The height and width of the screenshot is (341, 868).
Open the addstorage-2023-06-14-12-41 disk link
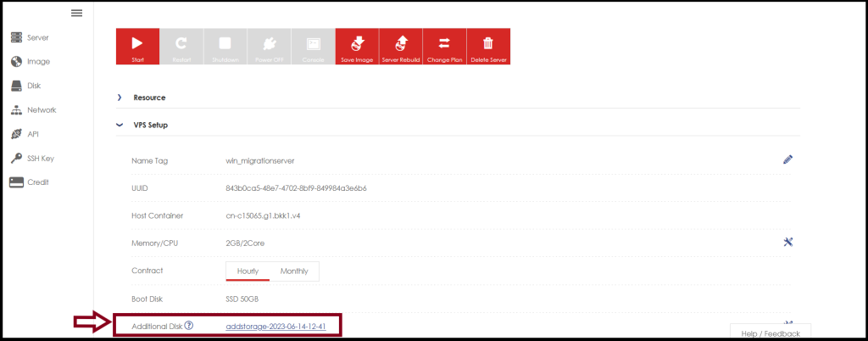pos(275,327)
